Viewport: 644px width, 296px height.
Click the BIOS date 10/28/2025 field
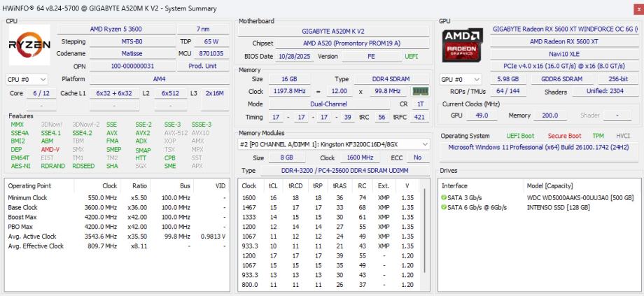pos(295,57)
